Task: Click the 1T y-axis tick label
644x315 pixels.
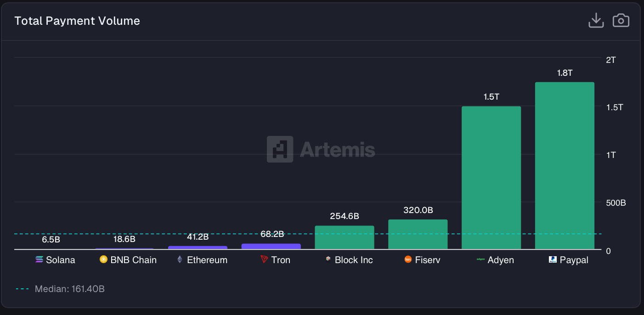Action: point(611,155)
